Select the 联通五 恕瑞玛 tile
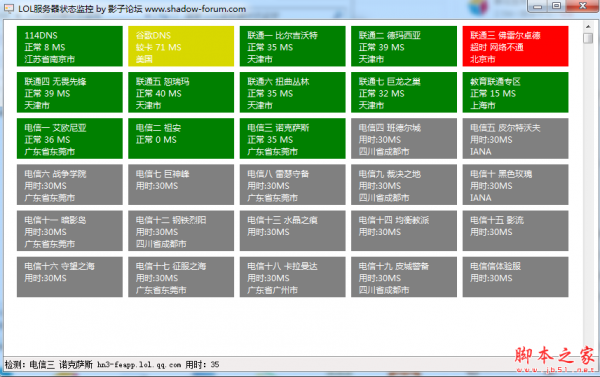The image size is (600, 377). pos(181,92)
